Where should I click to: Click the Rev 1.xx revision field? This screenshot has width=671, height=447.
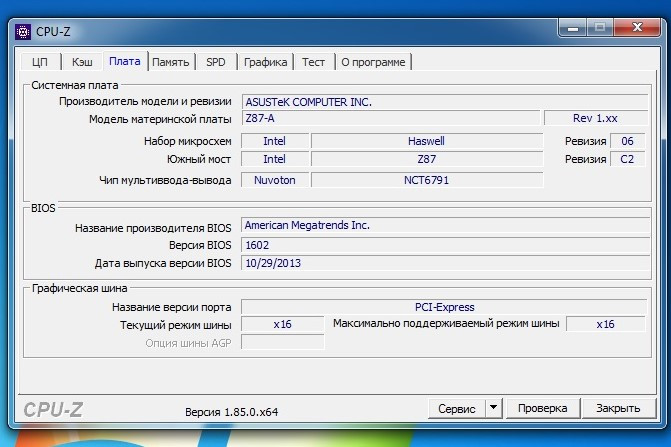tap(595, 118)
